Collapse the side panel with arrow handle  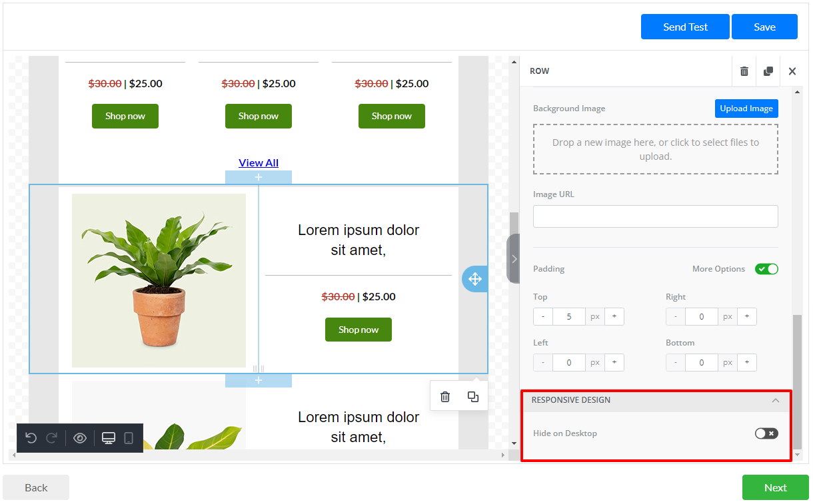pyautogui.click(x=514, y=259)
